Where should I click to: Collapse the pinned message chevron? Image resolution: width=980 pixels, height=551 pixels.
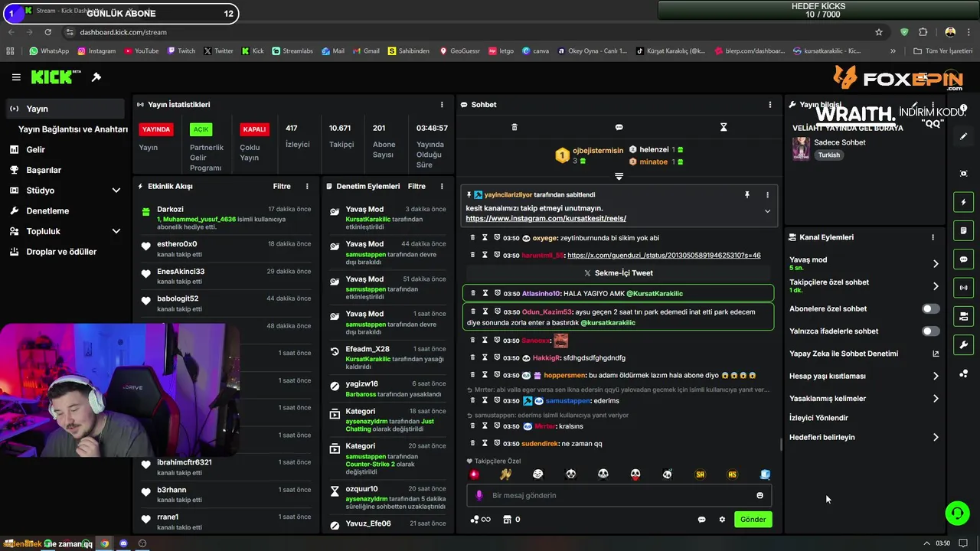click(x=767, y=212)
